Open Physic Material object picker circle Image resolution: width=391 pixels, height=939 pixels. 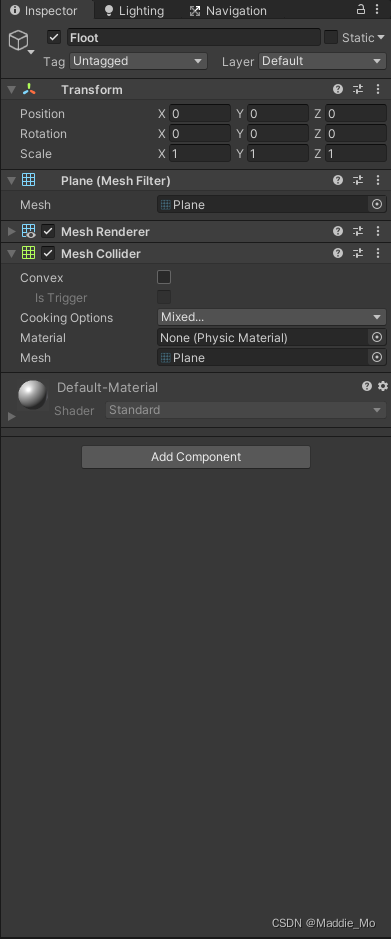(377, 337)
